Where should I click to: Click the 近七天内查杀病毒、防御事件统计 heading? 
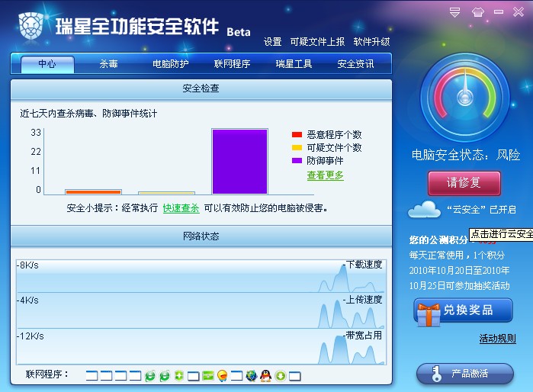coord(88,114)
